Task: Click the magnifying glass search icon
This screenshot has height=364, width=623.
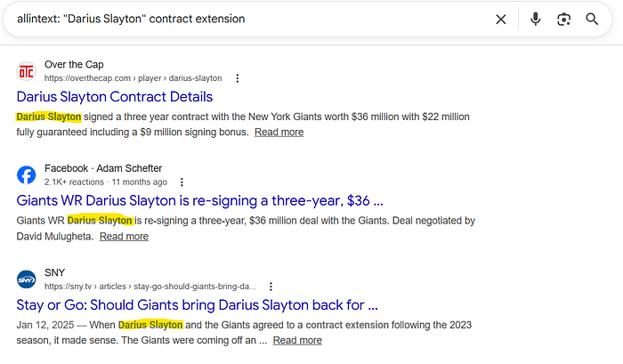Action: click(592, 19)
